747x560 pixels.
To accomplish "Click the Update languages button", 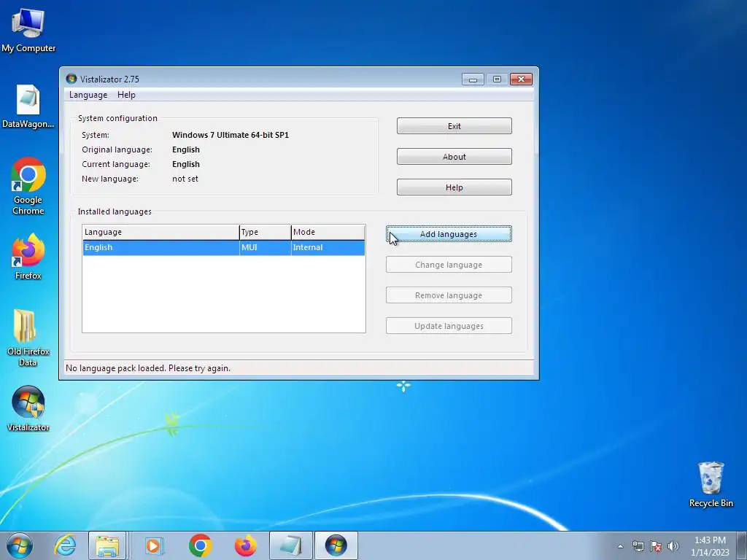I will [449, 326].
